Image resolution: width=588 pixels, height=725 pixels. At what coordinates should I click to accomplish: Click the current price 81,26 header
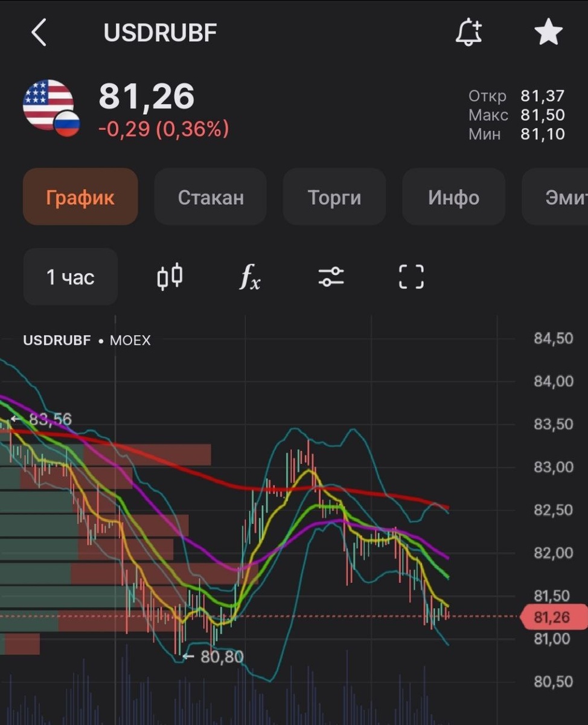147,97
